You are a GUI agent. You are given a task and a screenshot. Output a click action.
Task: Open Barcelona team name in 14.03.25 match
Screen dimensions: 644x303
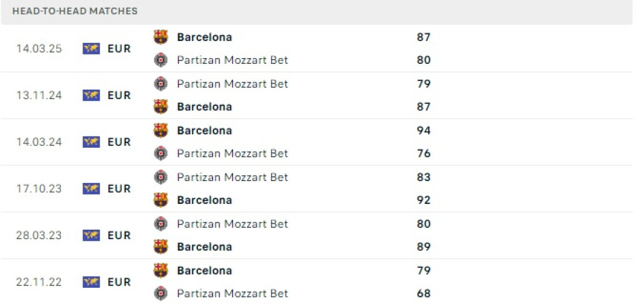tap(204, 37)
